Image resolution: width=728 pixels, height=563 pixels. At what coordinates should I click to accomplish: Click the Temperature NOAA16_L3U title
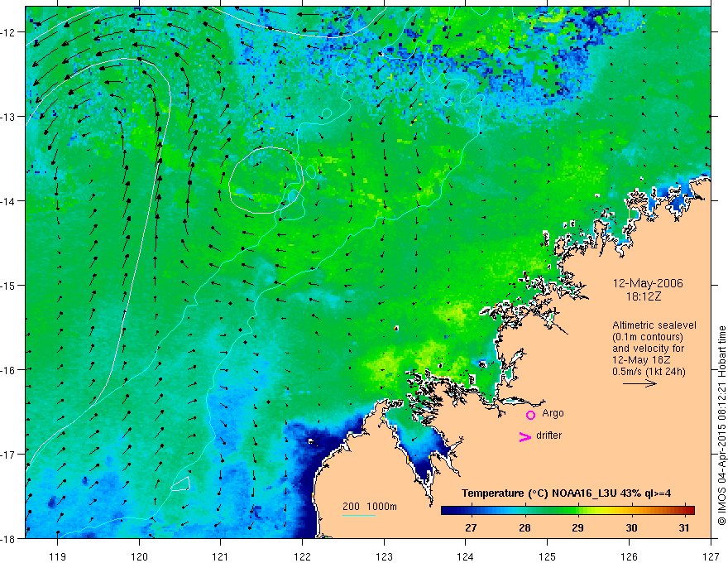[566, 493]
